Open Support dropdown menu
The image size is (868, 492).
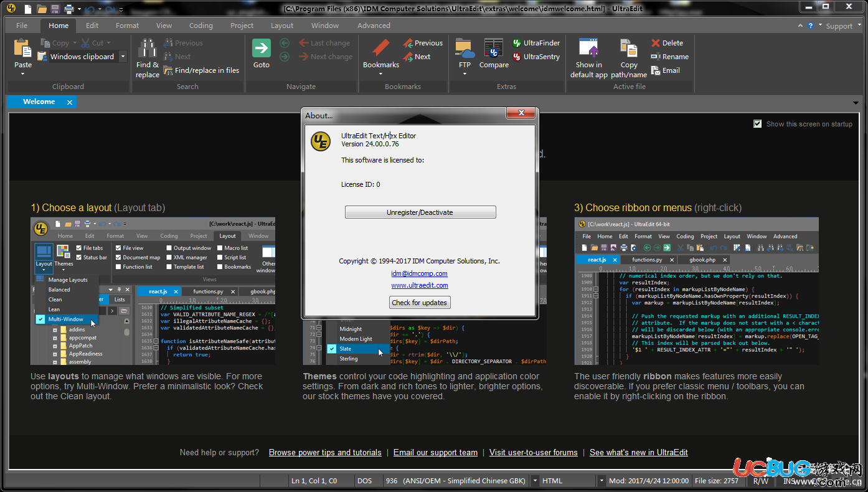pos(843,26)
